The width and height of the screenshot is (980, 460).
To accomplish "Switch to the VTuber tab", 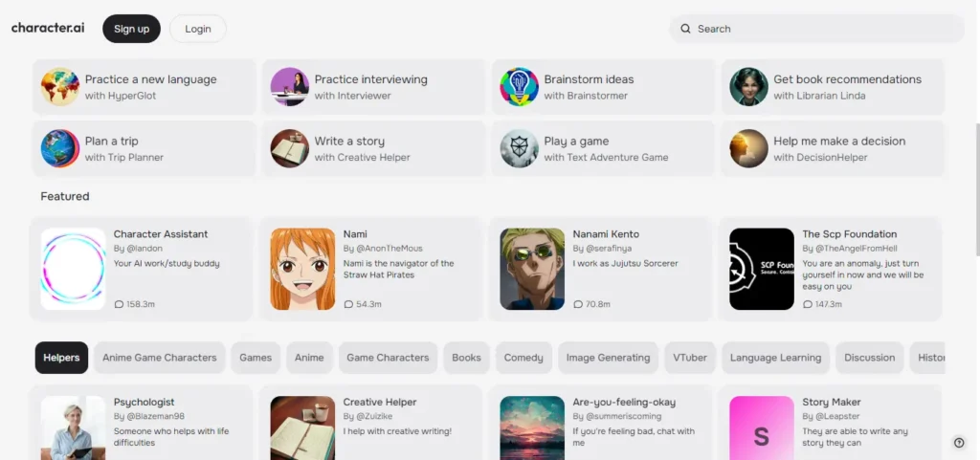I will (690, 358).
